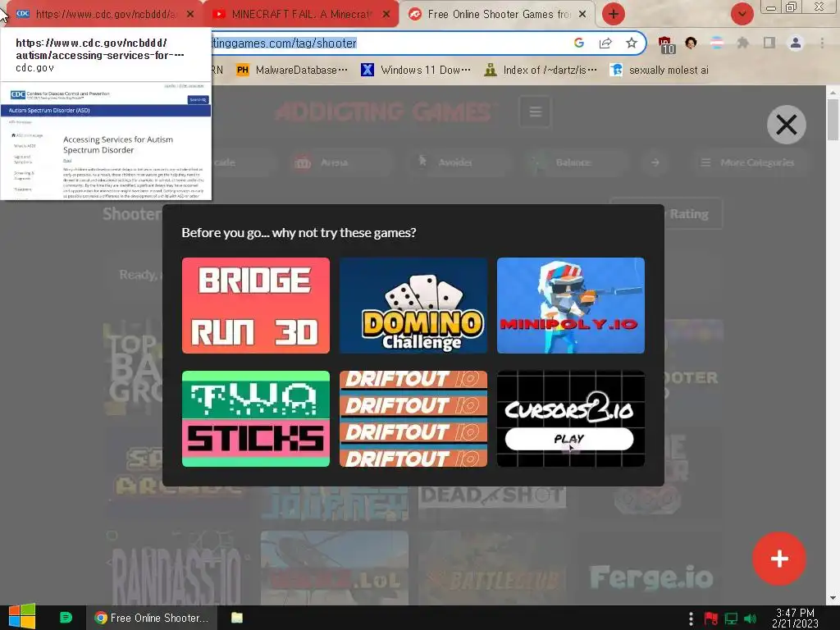This screenshot has width=840, height=630.
Task: Click the scroll down arrow of scrollbar
Action: click(x=833, y=598)
